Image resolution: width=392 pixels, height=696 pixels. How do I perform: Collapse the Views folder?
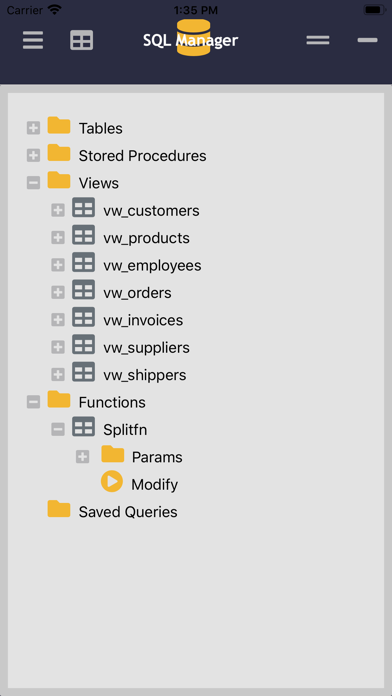pyautogui.click(x=33, y=183)
